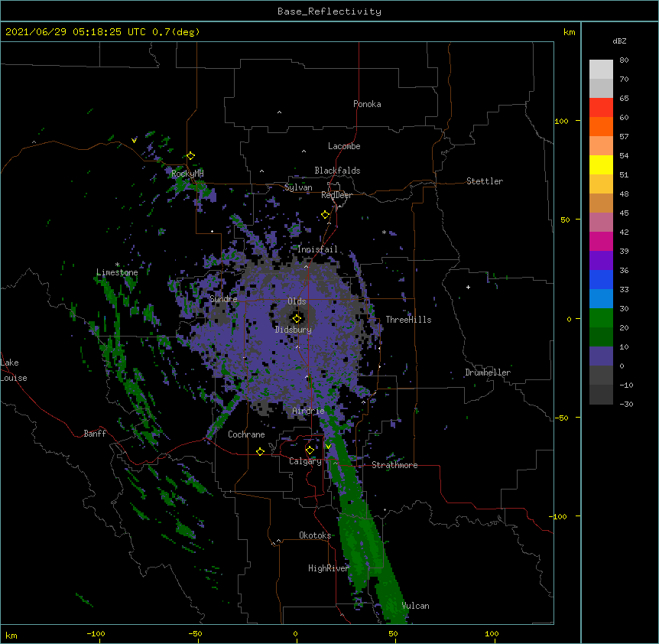Click the RedDeer city label
This screenshot has height=644, width=659.
coord(336,195)
